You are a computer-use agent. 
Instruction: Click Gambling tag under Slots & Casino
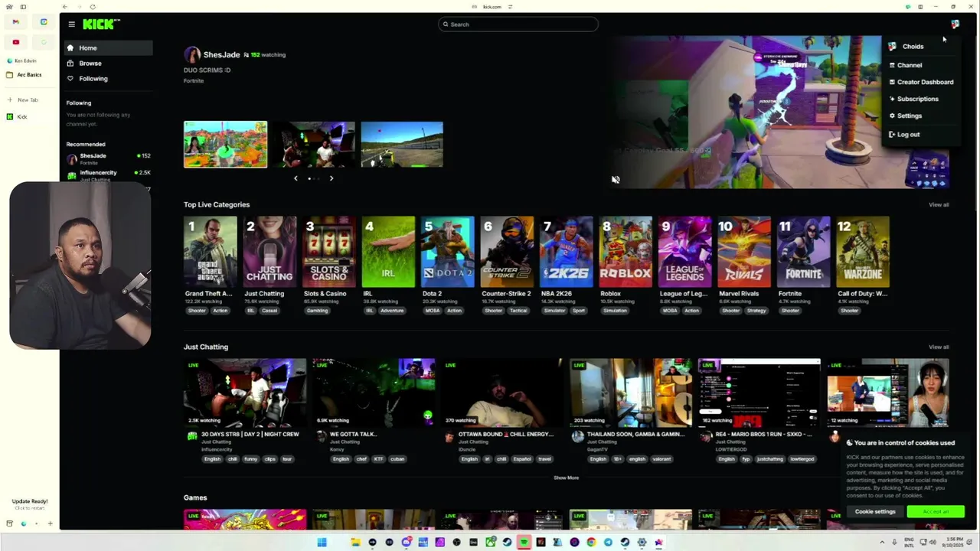[x=318, y=311]
